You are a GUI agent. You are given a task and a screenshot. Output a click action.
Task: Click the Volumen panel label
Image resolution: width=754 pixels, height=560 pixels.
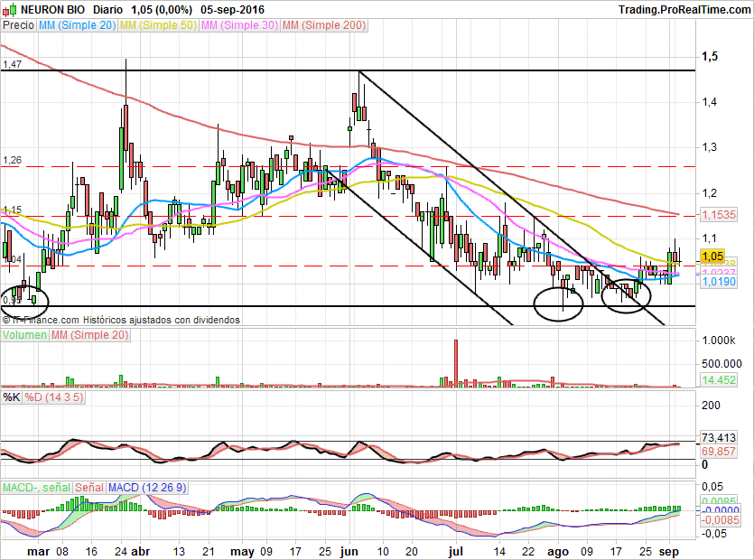tap(24, 335)
